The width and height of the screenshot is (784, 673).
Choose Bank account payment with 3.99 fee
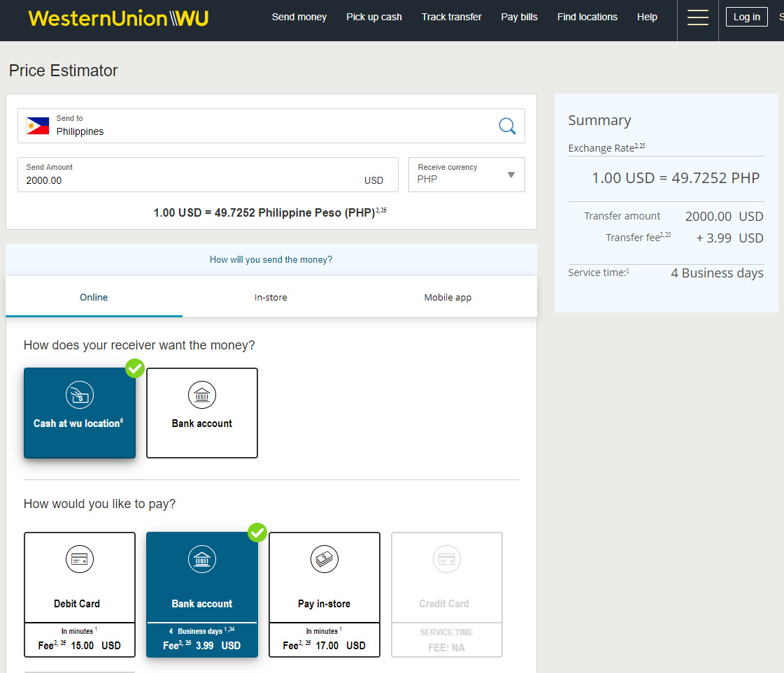tap(202, 595)
